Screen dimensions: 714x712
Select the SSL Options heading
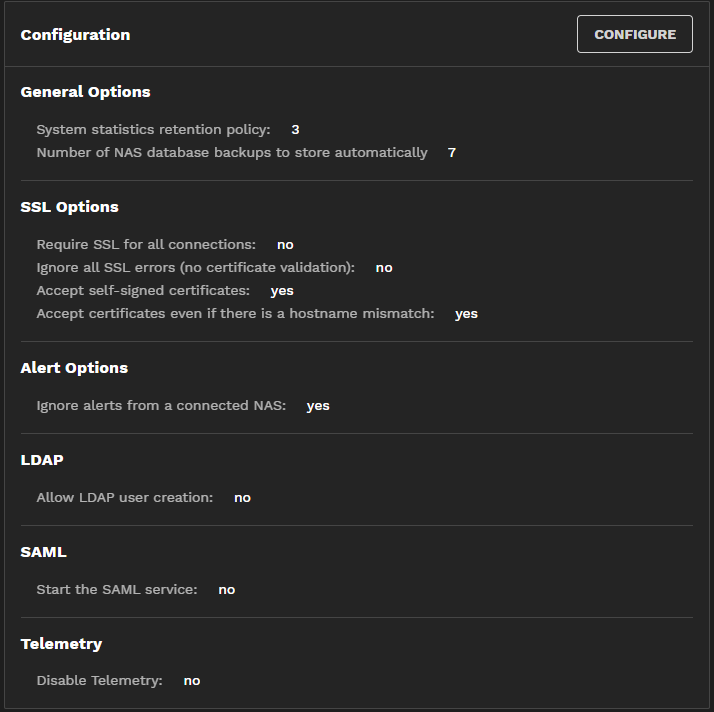coord(69,207)
